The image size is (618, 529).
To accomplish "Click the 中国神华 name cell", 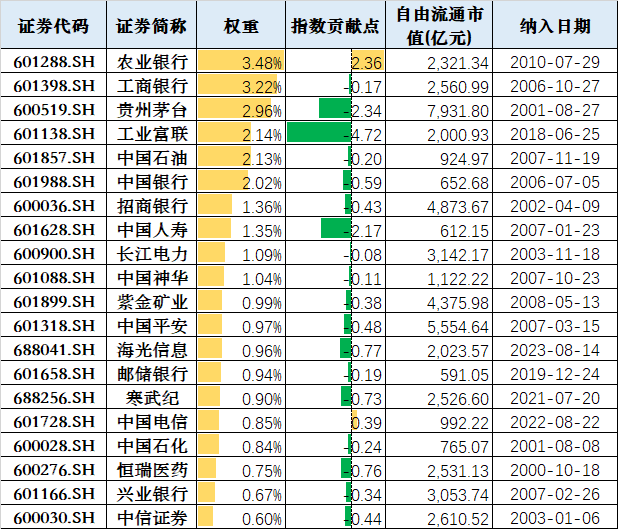I will pyautogui.click(x=151, y=277).
